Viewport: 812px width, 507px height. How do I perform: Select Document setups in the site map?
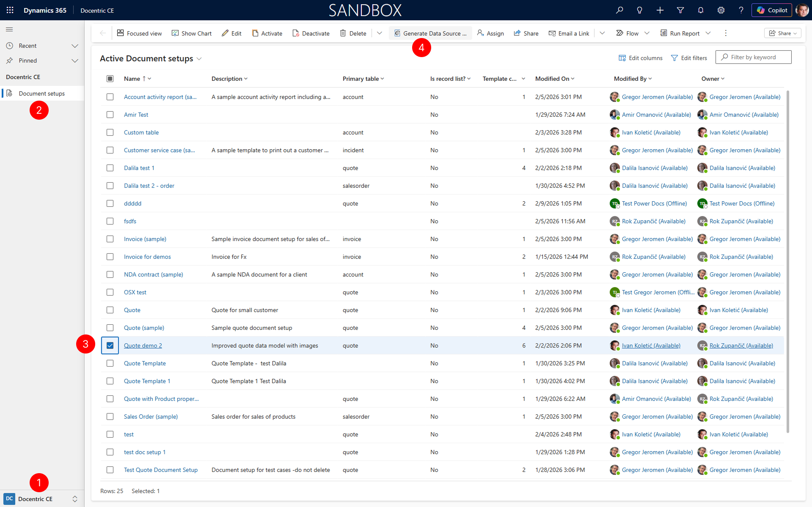point(42,93)
